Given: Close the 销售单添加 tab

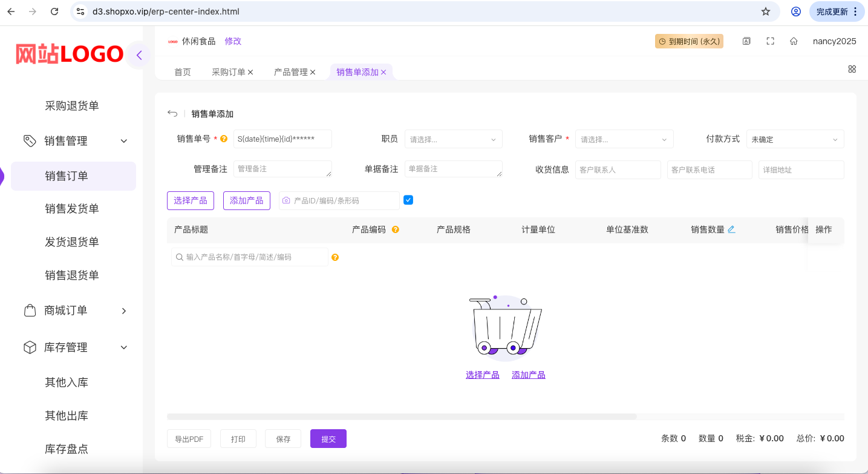Looking at the screenshot, I should tap(383, 72).
